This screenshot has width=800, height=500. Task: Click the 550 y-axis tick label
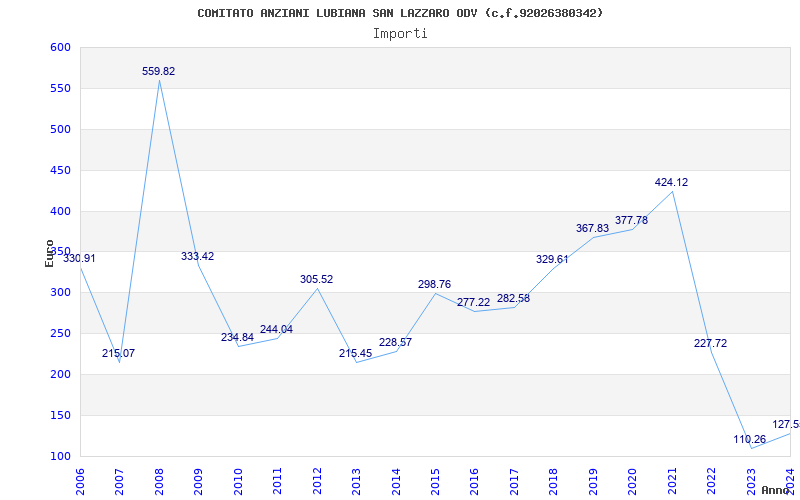(60, 88)
